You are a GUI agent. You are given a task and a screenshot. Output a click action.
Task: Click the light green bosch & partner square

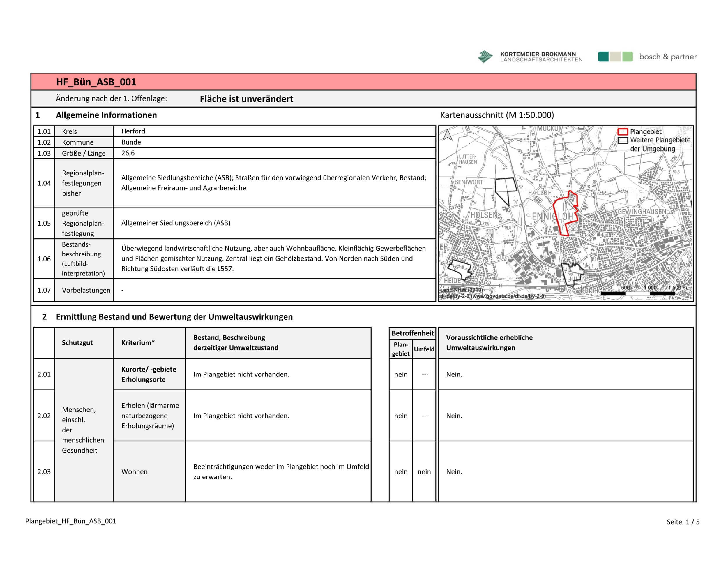coord(627,57)
